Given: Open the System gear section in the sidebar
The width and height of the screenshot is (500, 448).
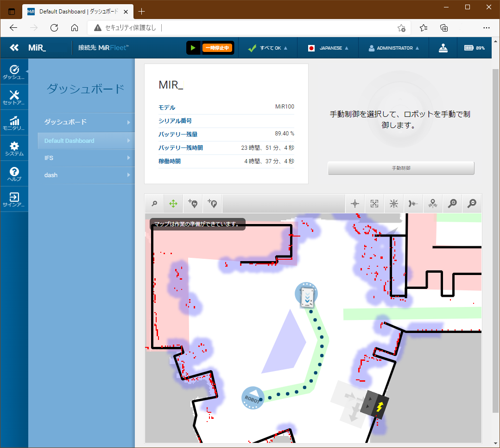Looking at the screenshot, I should click(14, 147).
